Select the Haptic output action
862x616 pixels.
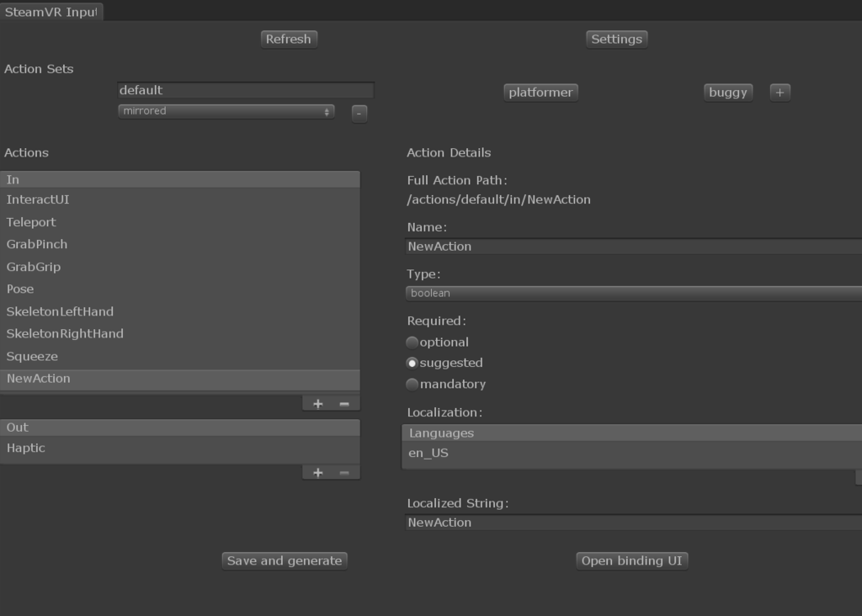coord(180,448)
